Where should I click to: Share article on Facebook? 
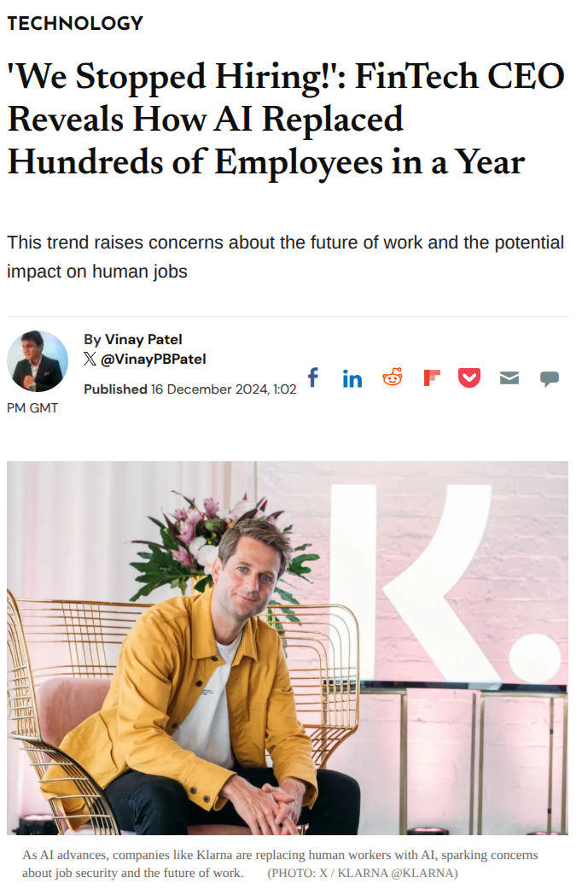click(x=313, y=377)
